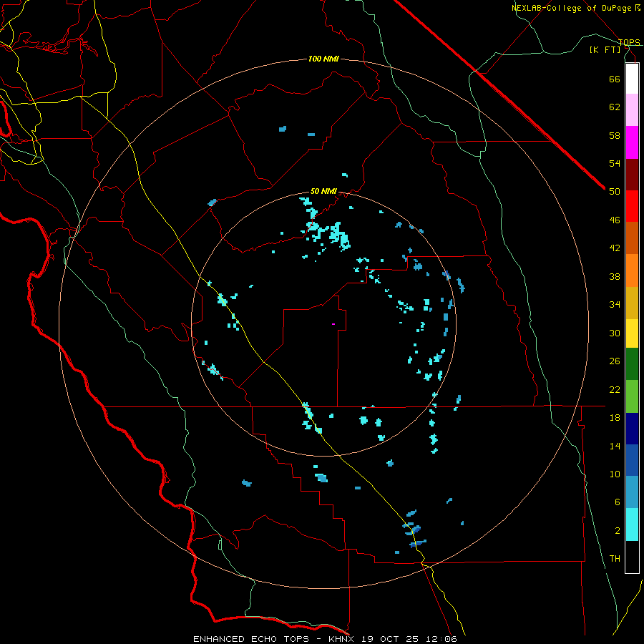Click the black TH swatch at the legend bottom
Viewport: 644px width, 644px height.
(x=632, y=557)
